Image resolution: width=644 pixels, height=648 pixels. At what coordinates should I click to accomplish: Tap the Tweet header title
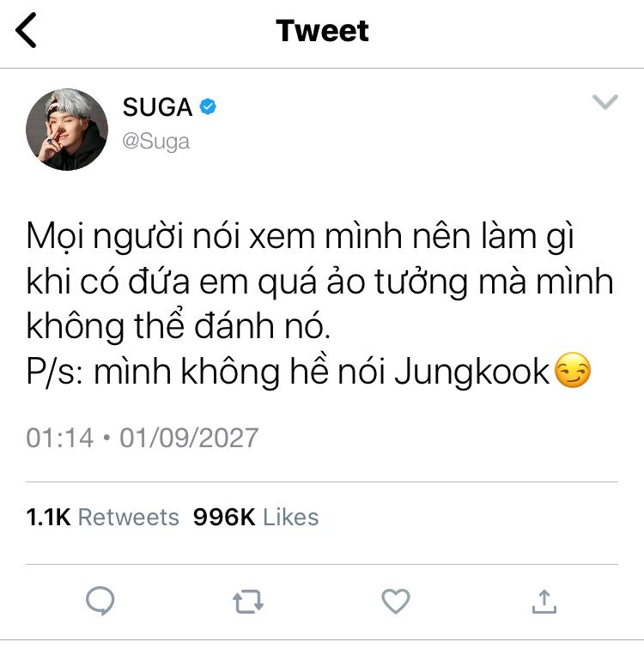(x=322, y=31)
